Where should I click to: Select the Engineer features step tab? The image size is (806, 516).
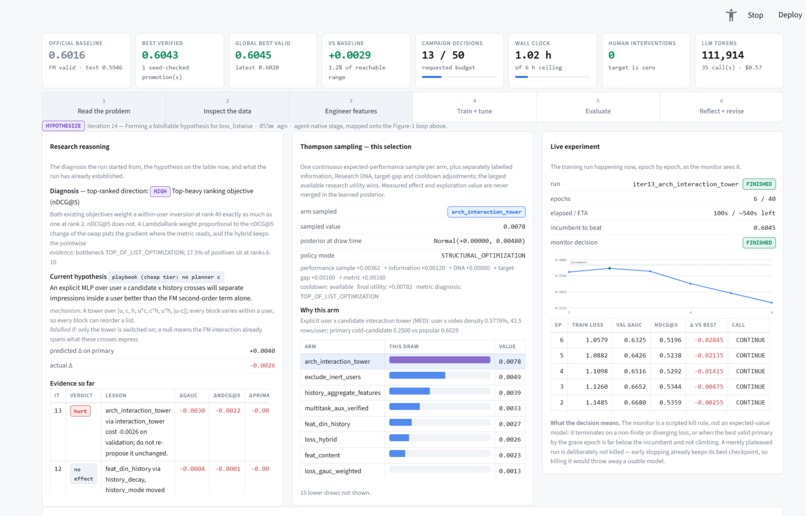351,107
